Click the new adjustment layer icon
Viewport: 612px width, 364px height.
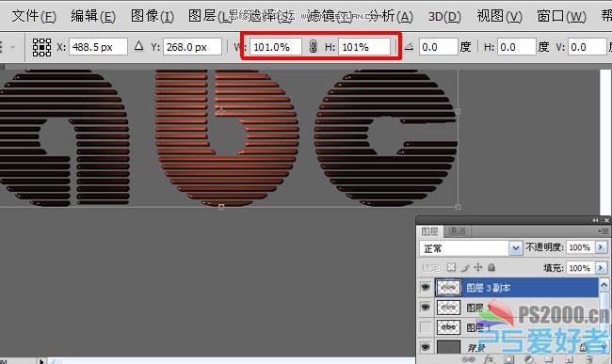(x=529, y=359)
